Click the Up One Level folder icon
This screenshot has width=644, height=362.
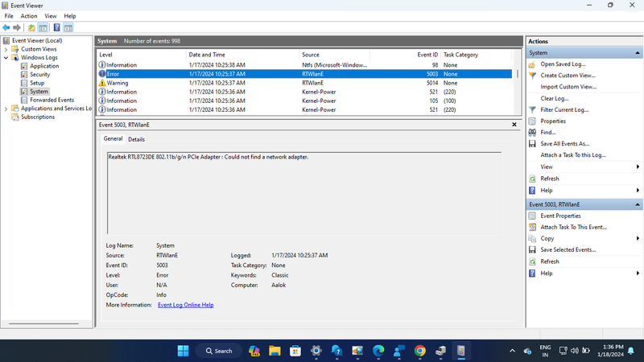pos(31,27)
